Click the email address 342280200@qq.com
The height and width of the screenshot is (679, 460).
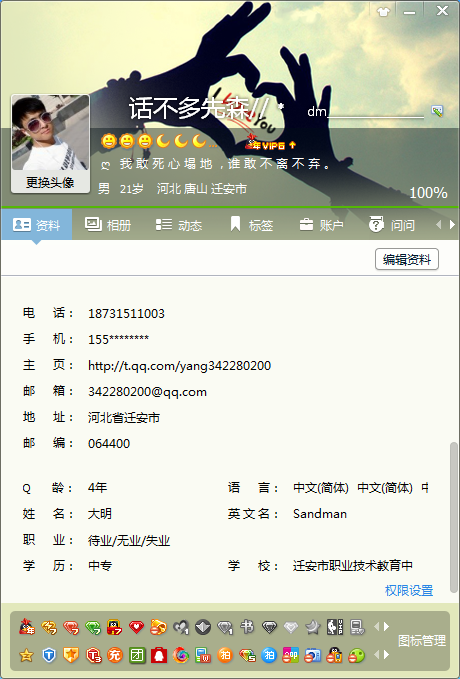point(147,392)
